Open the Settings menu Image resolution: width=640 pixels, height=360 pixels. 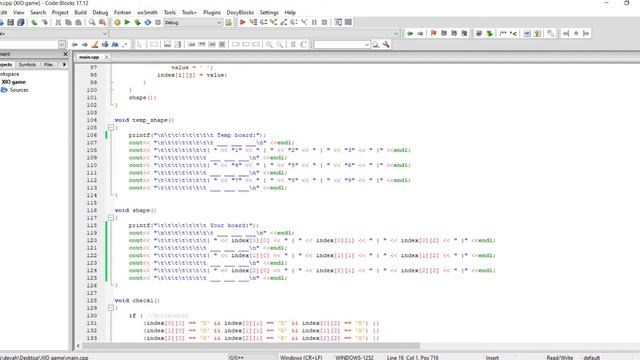[x=269, y=13]
